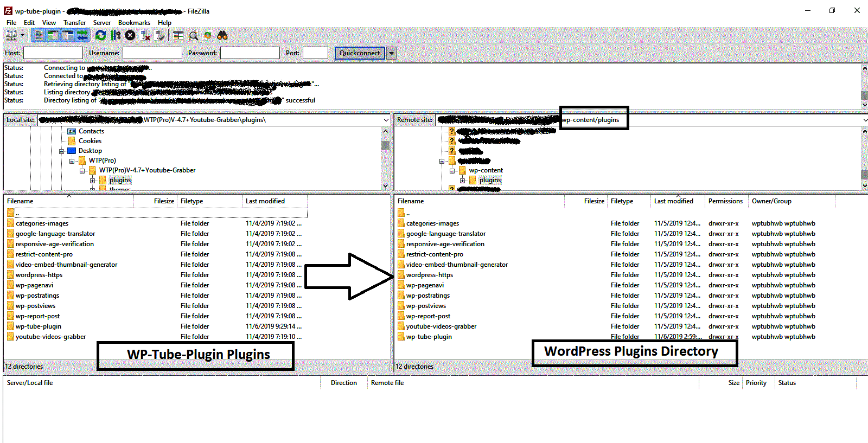Reconnect to the last server
The image size is (868, 443).
tap(159, 36)
